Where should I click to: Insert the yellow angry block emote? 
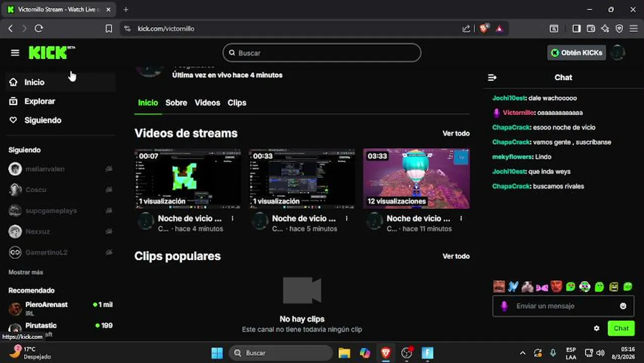coord(613,286)
